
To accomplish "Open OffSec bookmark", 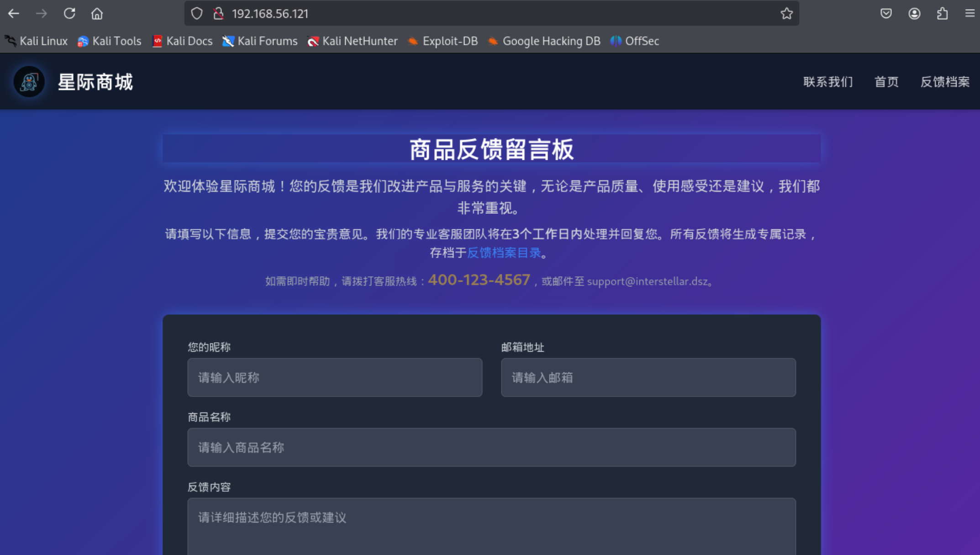I will tap(635, 41).
